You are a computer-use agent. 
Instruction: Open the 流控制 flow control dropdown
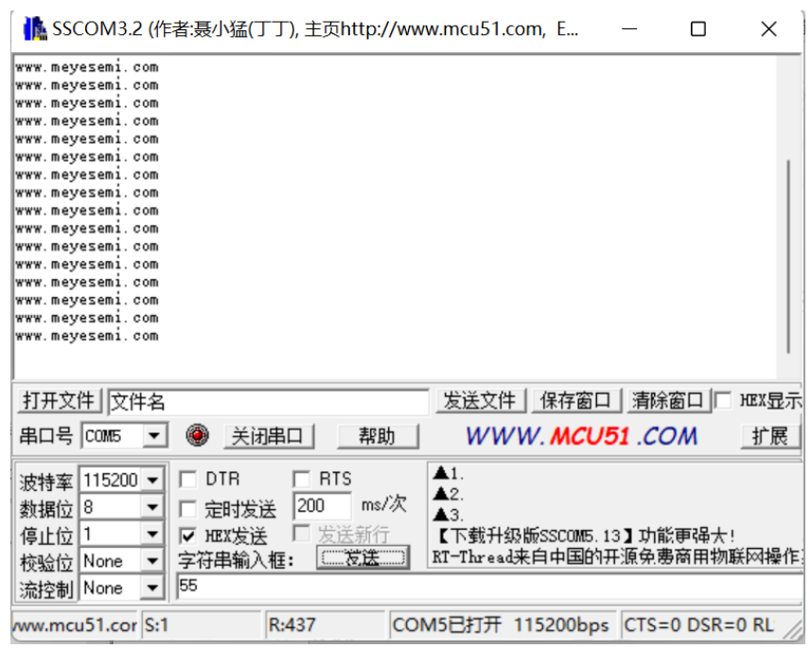tap(152, 588)
